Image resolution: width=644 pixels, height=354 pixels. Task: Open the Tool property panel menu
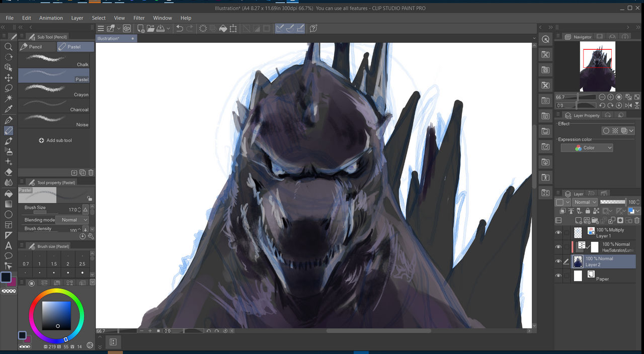22,183
